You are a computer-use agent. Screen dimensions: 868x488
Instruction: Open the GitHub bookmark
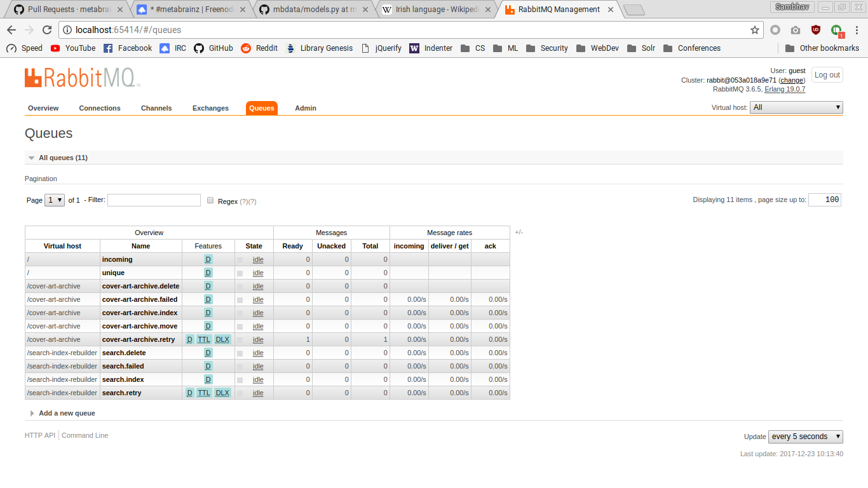[x=214, y=48]
